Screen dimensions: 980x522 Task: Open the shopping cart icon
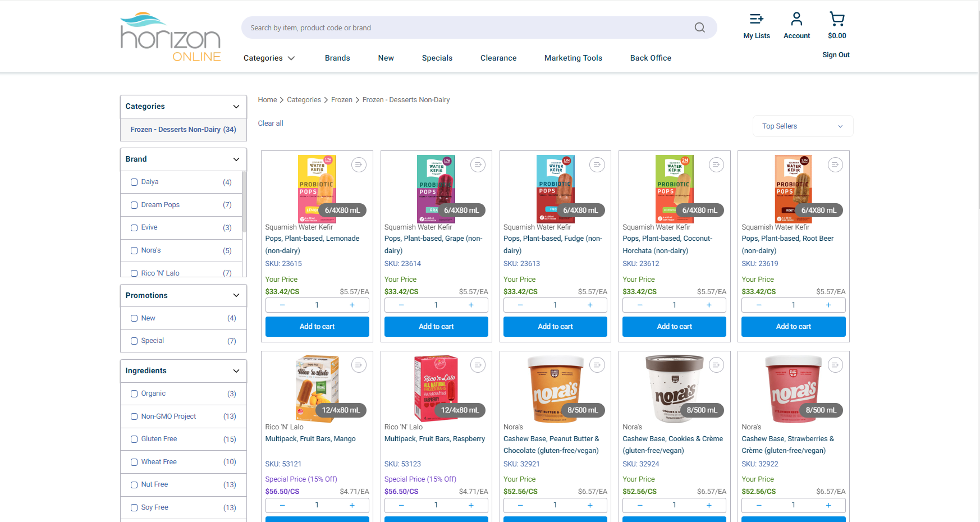point(837,19)
